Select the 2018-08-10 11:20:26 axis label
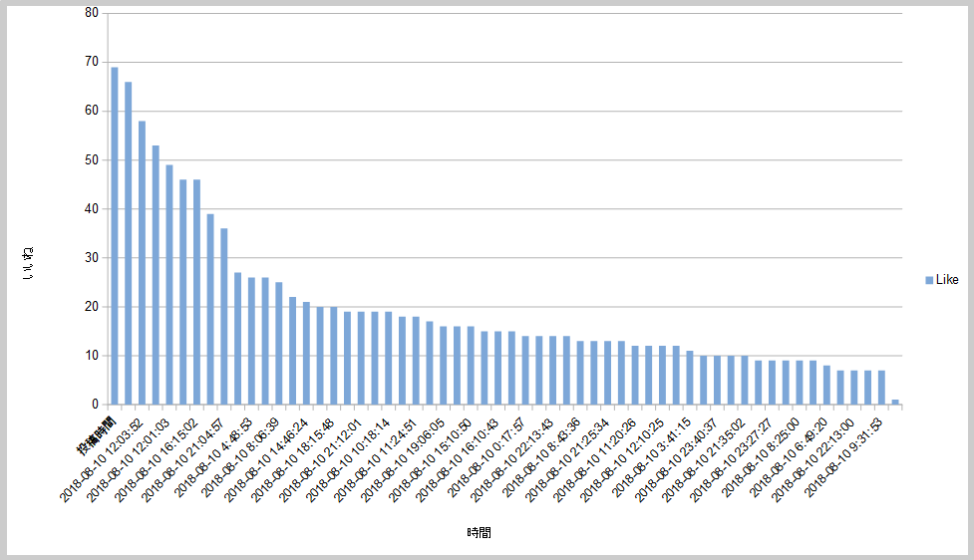974x560 pixels. 594,460
